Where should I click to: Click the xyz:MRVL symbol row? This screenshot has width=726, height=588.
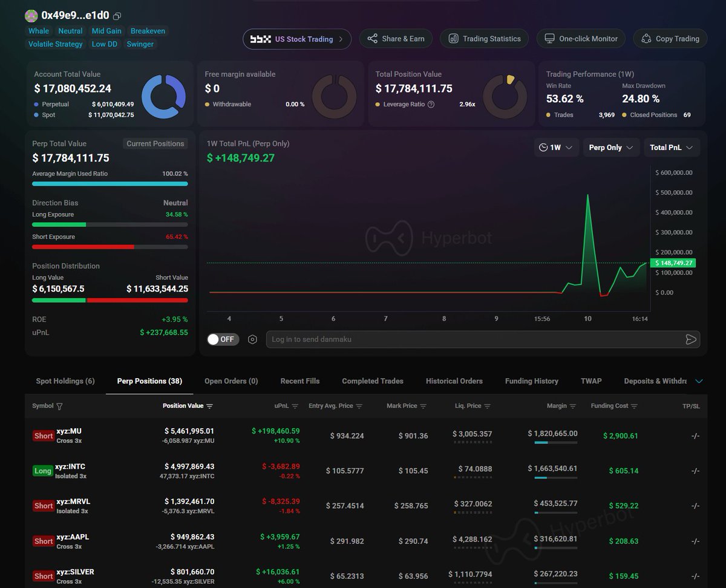[366, 506]
